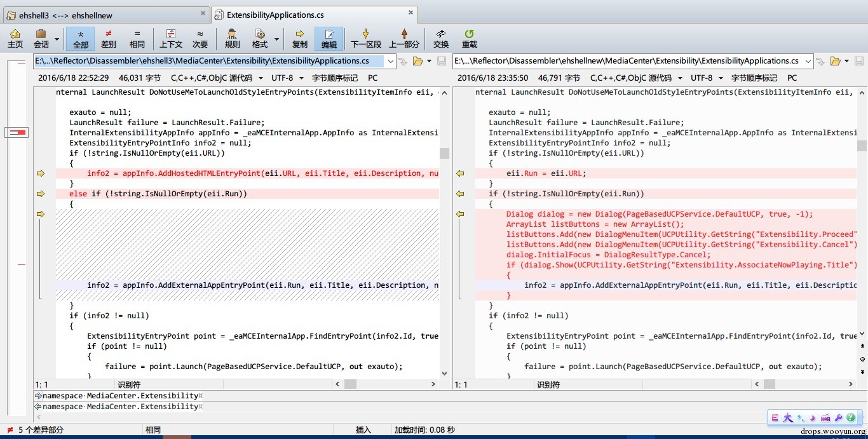Click in the left file path field
Viewport: 868px width, 439px height.
[x=208, y=61]
